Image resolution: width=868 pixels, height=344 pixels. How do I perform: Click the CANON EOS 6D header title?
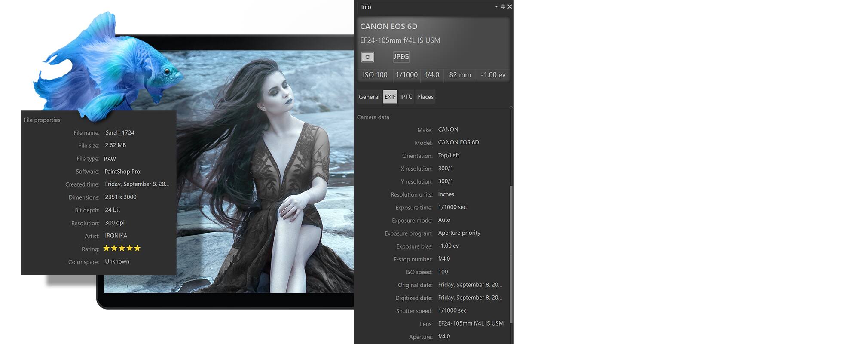pyautogui.click(x=388, y=26)
